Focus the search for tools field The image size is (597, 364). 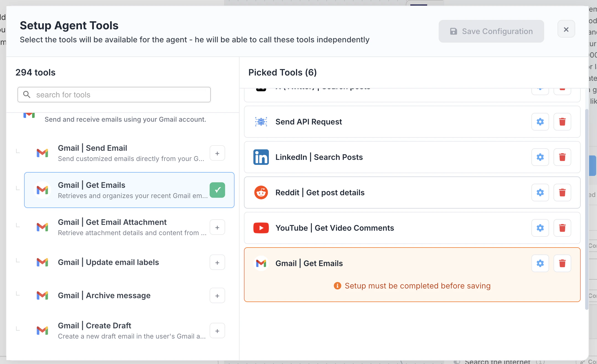tap(114, 95)
